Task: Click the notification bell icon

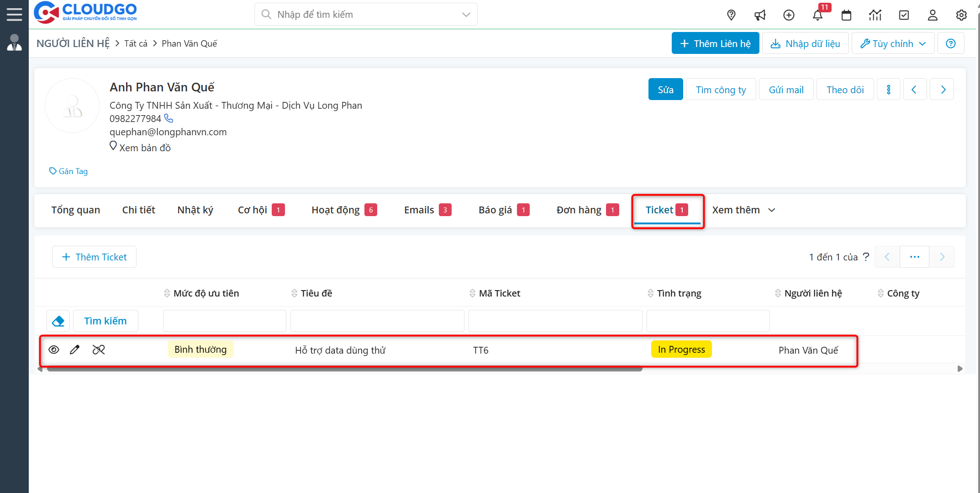Action: pyautogui.click(x=817, y=15)
